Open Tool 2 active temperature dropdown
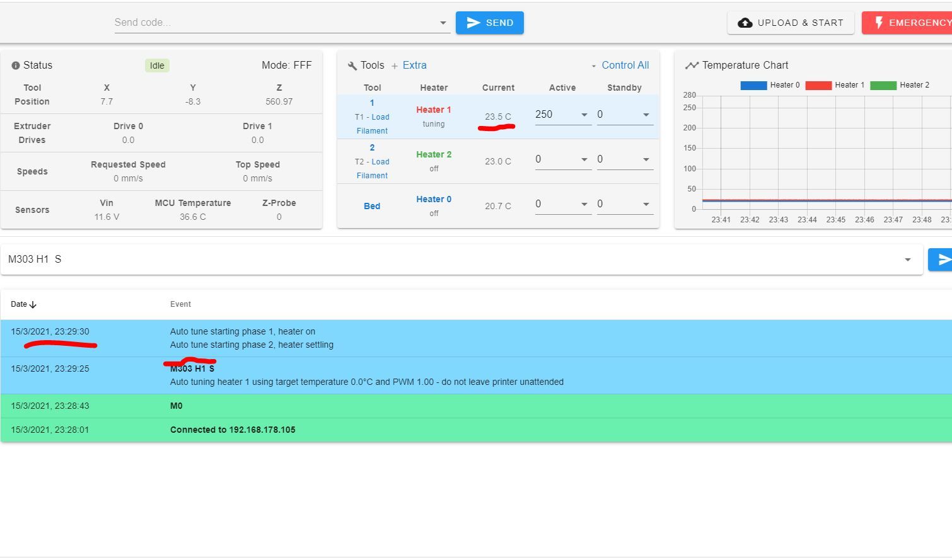The image size is (952, 560). click(584, 159)
